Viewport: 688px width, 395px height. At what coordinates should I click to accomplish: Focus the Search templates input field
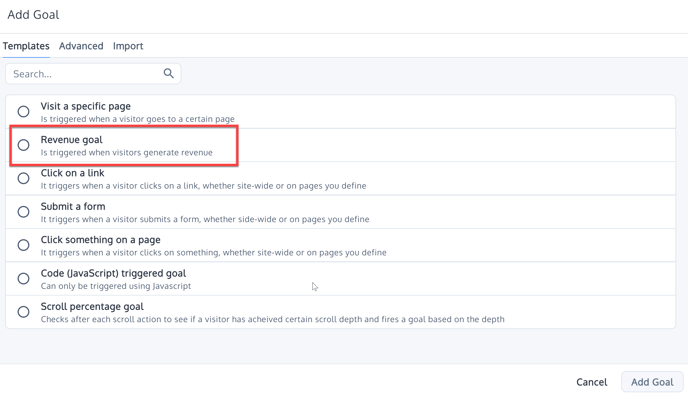click(x=93, y=74)
